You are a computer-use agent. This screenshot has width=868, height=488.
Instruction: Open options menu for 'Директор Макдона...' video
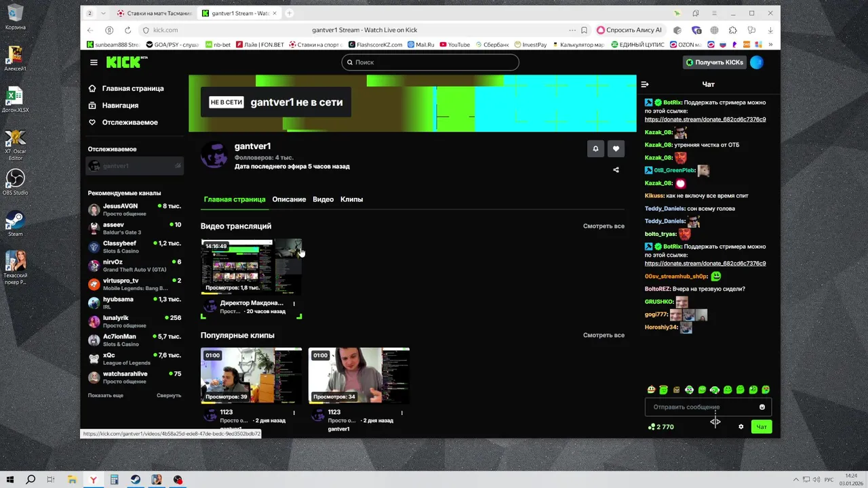coord(294,304)
